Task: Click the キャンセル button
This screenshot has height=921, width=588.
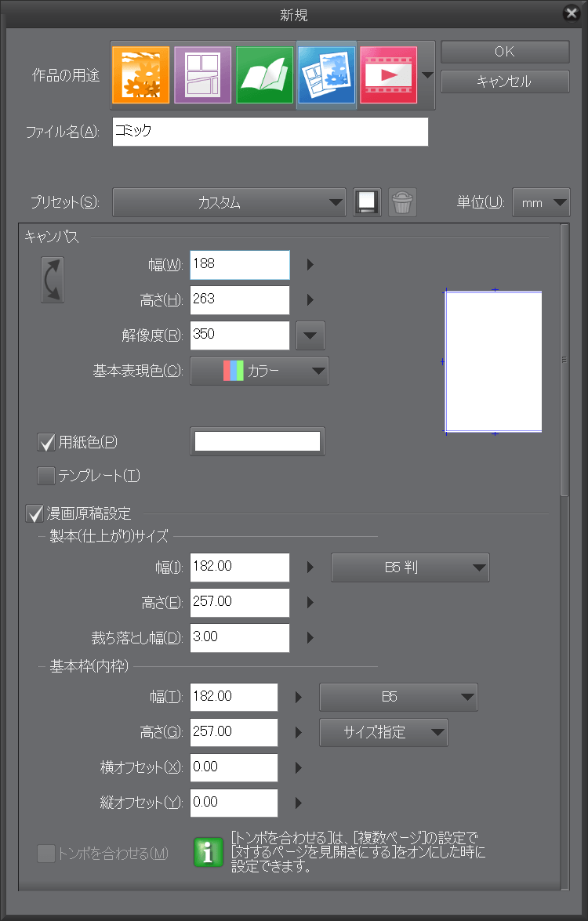Action: 505,82
